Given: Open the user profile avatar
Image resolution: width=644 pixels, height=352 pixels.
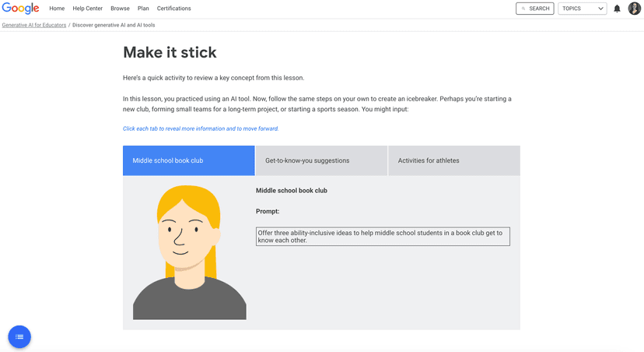Looking at the screenshot, I should [634, 9].
